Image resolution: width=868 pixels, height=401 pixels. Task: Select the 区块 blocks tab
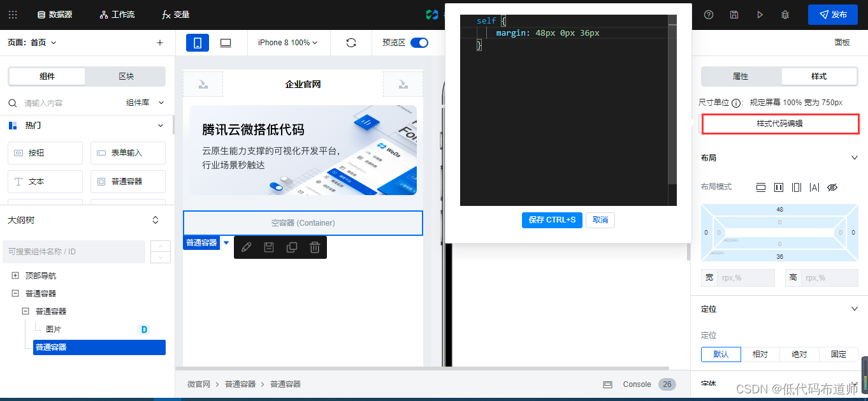[126, 77]
